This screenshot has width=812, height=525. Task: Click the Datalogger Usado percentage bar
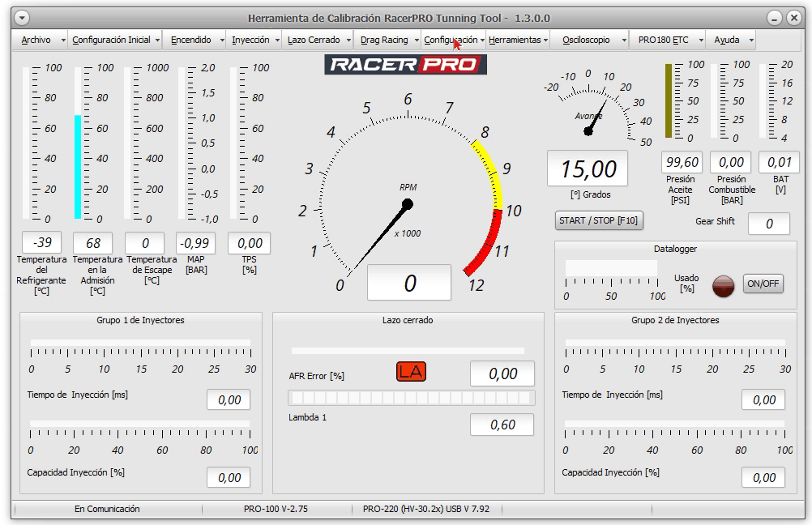click(x=611, y=268)
